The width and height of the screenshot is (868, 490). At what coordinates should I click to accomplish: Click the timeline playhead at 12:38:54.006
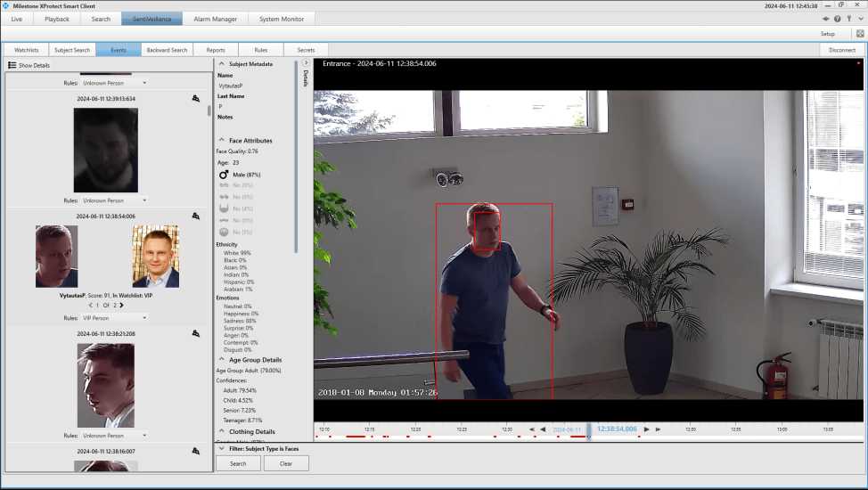[588, 429]
